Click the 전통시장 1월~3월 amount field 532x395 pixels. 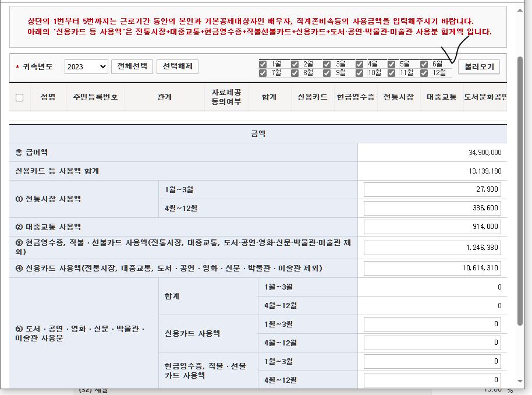point(432,190)
